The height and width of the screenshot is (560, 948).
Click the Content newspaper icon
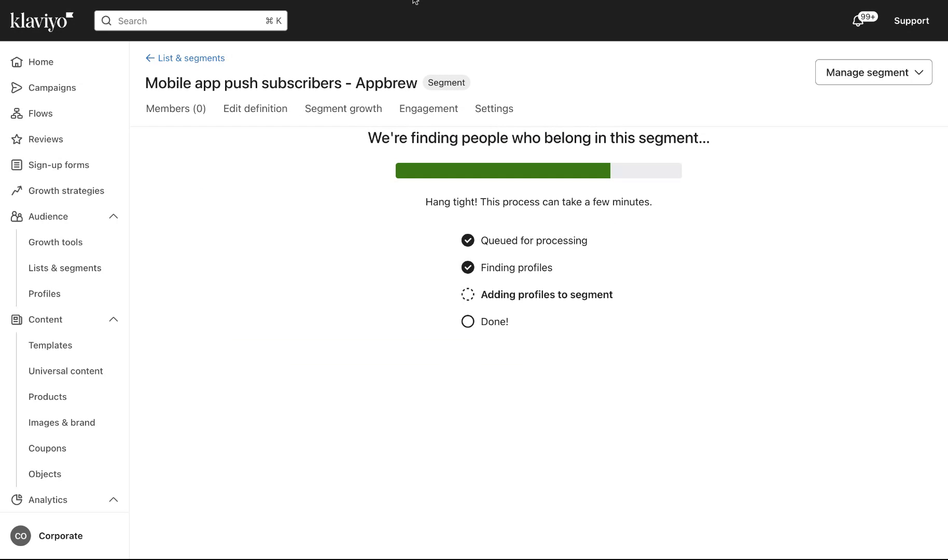click(17, 319)
